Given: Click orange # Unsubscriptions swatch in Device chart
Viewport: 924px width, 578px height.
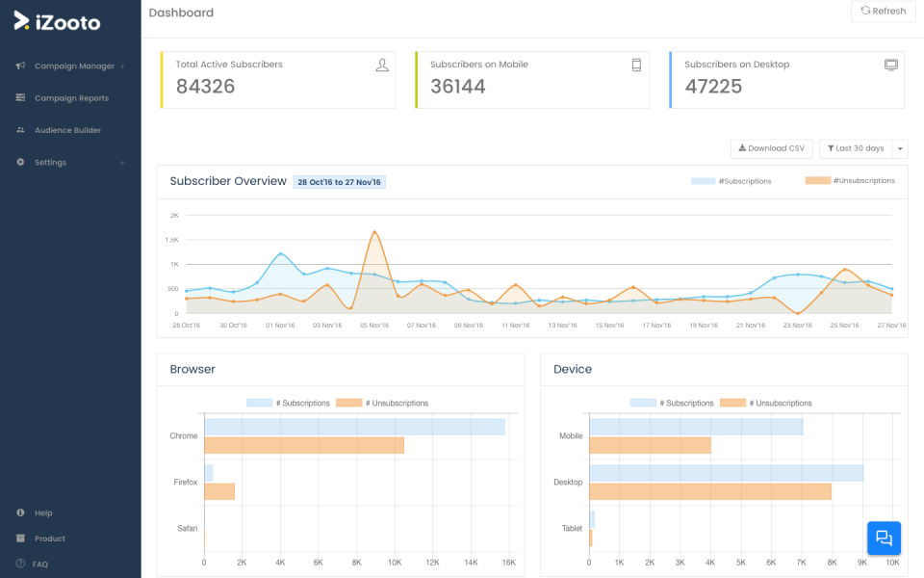Looking at the screenshot, I should coord(732,403).
